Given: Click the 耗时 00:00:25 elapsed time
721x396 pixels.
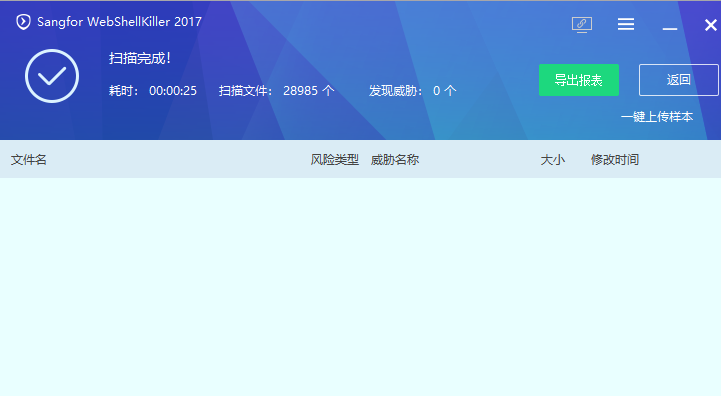Looking at the screenshot, I should (x=153, y=91).
